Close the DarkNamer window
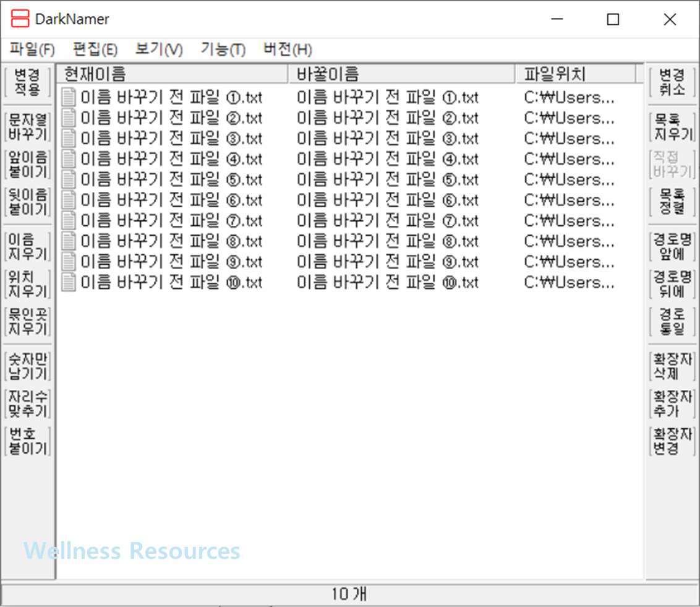700x607 pixels. click(x=670, y=19)
